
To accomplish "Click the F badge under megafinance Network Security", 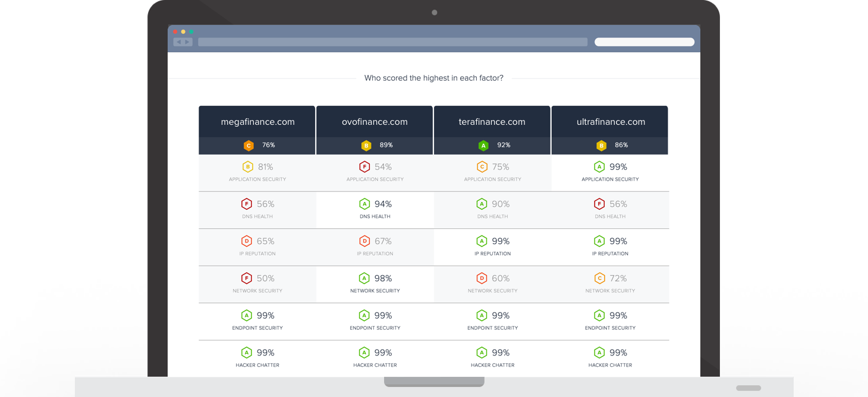I will click(x=247, y=278).
